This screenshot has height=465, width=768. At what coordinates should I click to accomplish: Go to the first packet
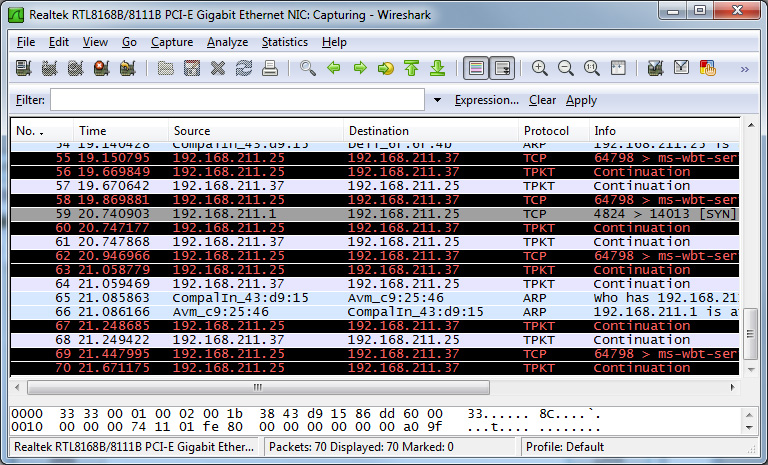click(411, 68)
